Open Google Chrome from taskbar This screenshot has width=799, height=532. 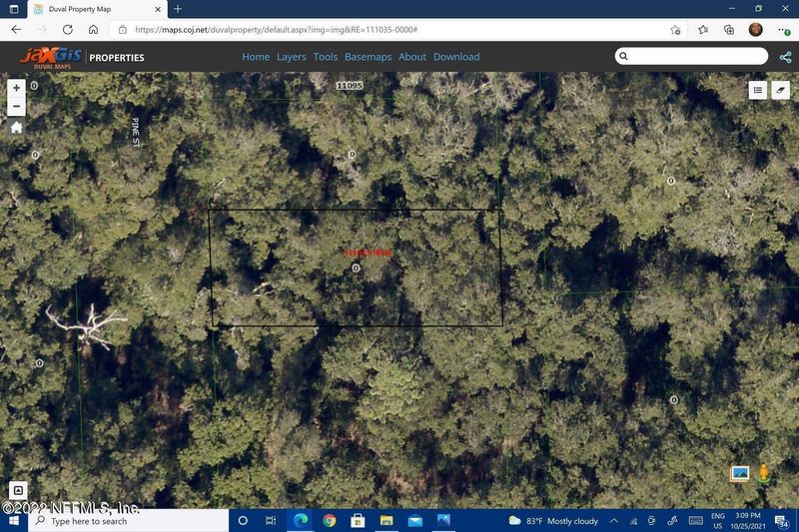click(x=330, y=520)
